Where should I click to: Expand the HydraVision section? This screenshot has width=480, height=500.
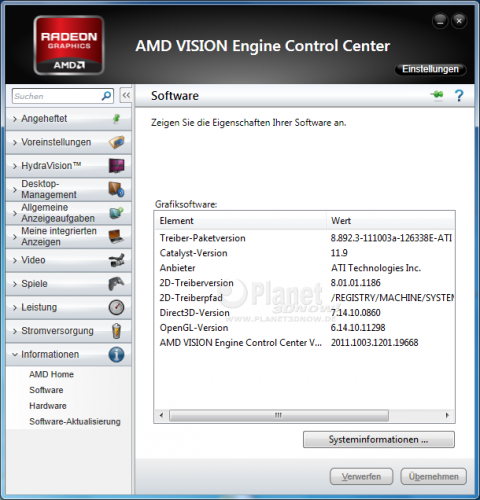pos(69,166)
